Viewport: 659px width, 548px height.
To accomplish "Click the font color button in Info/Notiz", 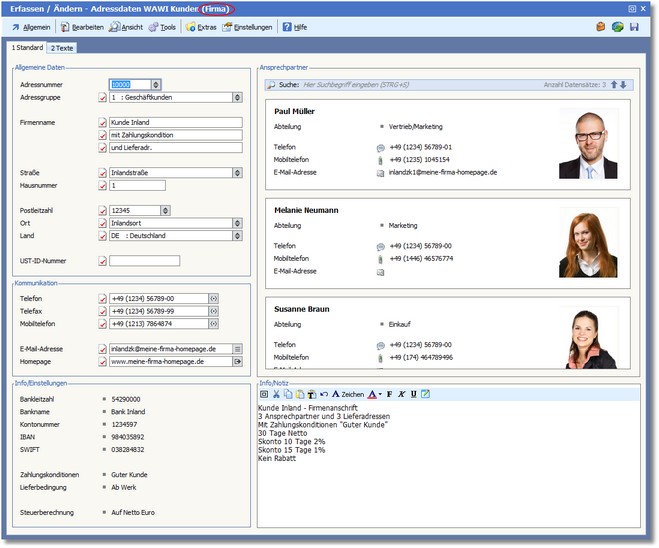I will pos(373,395).
